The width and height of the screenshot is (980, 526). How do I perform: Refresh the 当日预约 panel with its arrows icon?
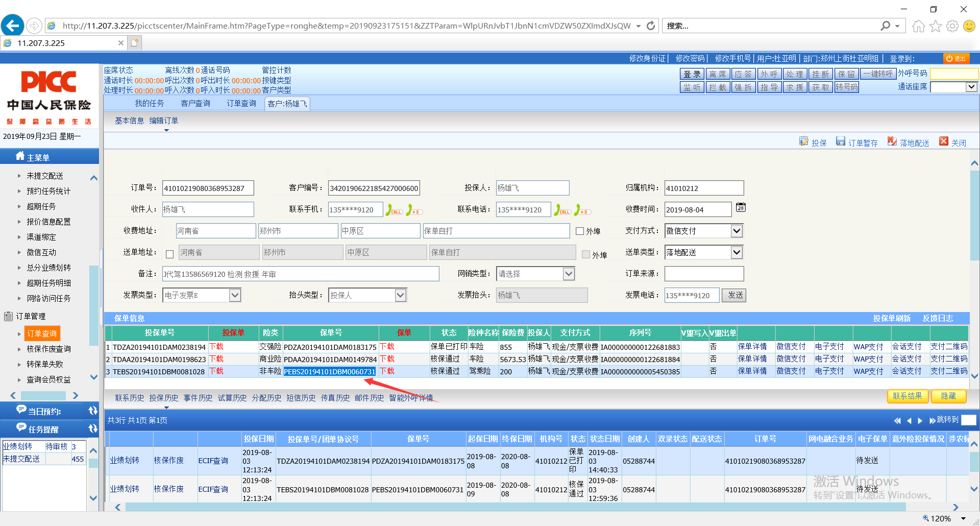coord(92,411)
